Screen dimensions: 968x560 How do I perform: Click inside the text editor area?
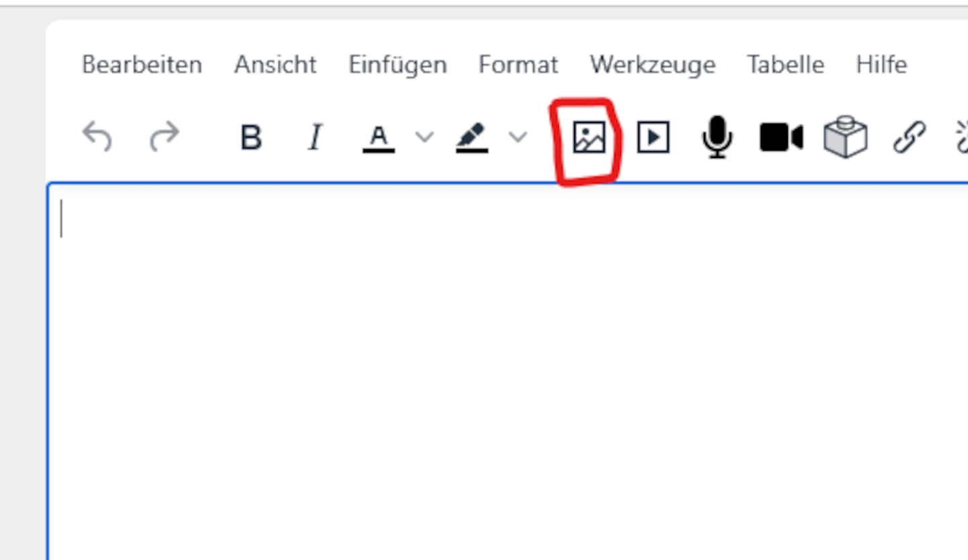(508, 371)
